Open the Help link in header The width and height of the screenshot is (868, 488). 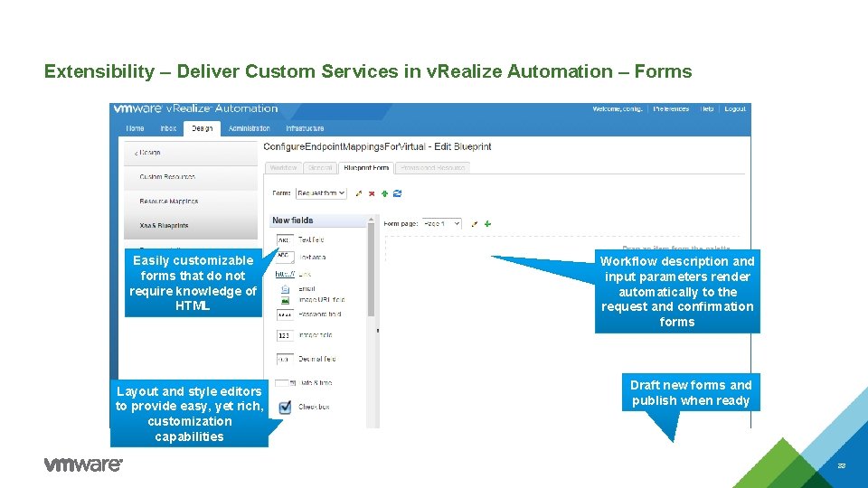(x=707, y=109)
